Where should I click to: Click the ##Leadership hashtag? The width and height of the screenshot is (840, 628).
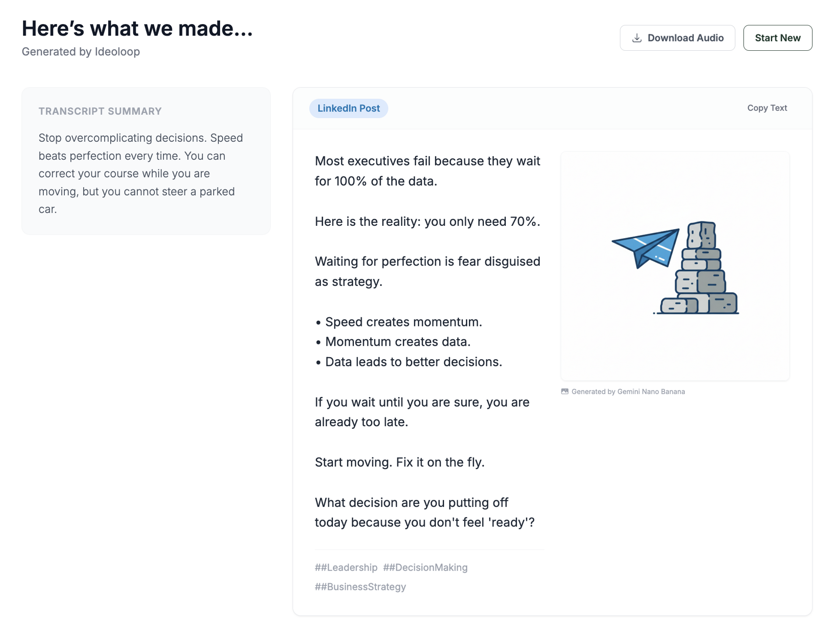click(346, 567)
